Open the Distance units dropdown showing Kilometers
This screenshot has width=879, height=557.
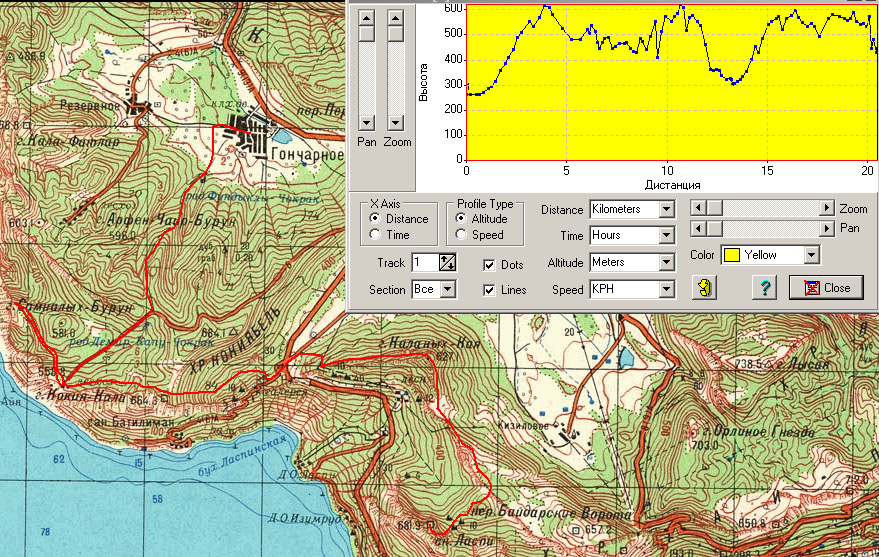coord(666,210)
